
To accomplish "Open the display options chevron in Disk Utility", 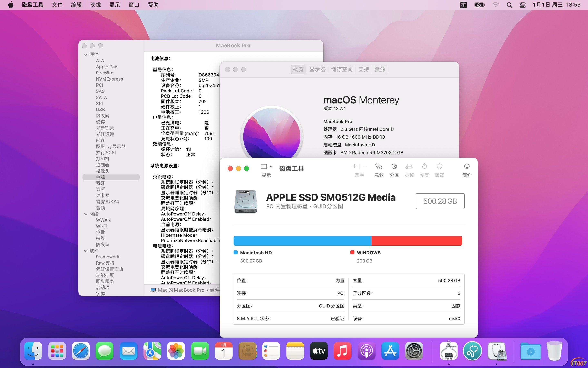I will click(271, 167).
